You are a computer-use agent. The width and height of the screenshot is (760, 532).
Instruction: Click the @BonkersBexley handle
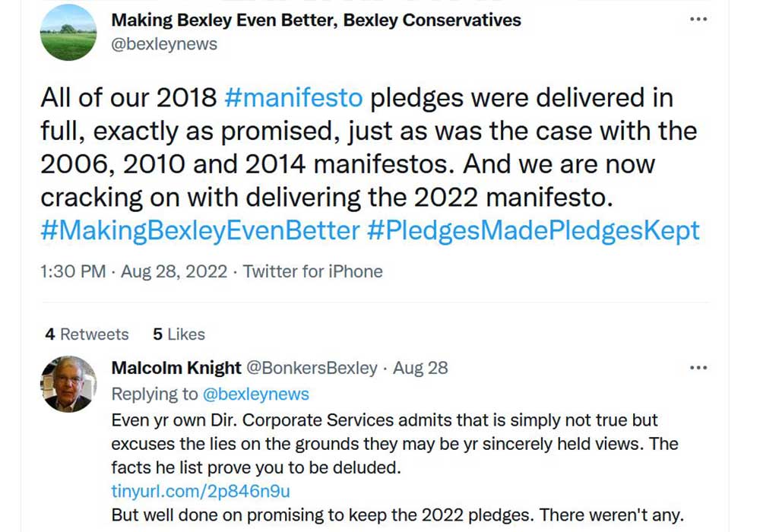[312, 368]
